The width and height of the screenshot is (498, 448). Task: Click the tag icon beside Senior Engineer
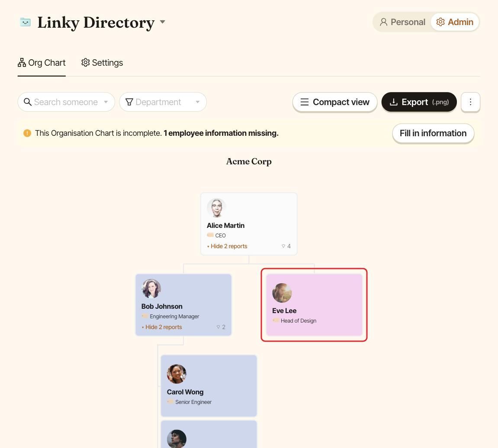[170, 402]
